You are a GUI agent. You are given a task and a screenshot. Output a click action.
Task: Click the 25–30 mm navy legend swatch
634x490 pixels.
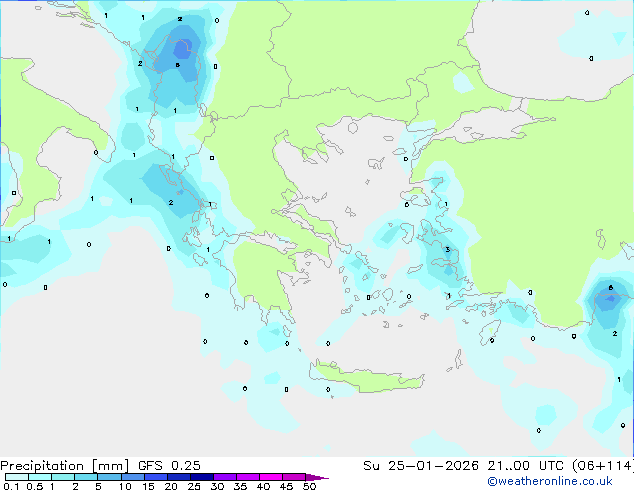(x=202, y=477)
